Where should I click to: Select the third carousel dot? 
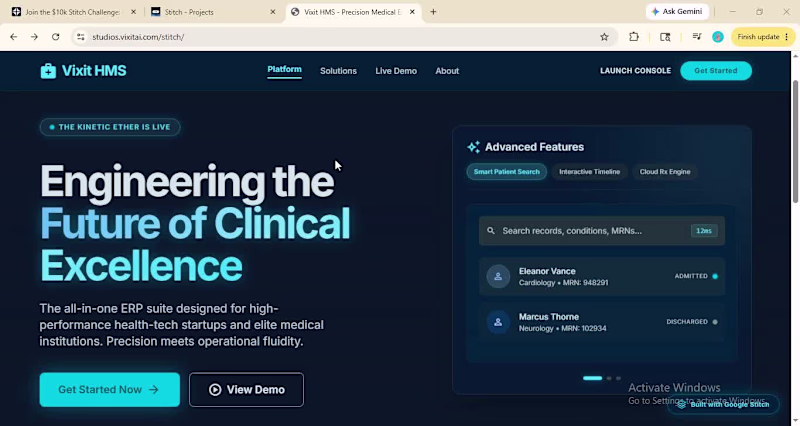click(x=618, y=378)
